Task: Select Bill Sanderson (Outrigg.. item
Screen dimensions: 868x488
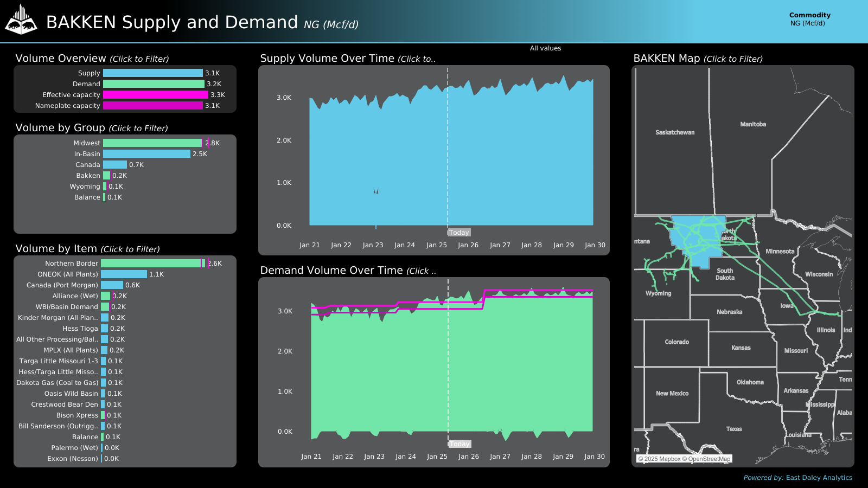Action: click(58, 426)
